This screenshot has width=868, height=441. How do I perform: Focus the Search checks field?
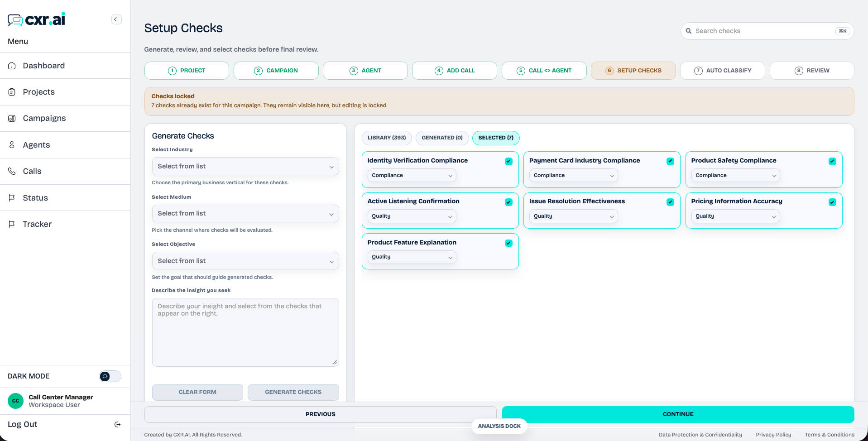point(767,31)
